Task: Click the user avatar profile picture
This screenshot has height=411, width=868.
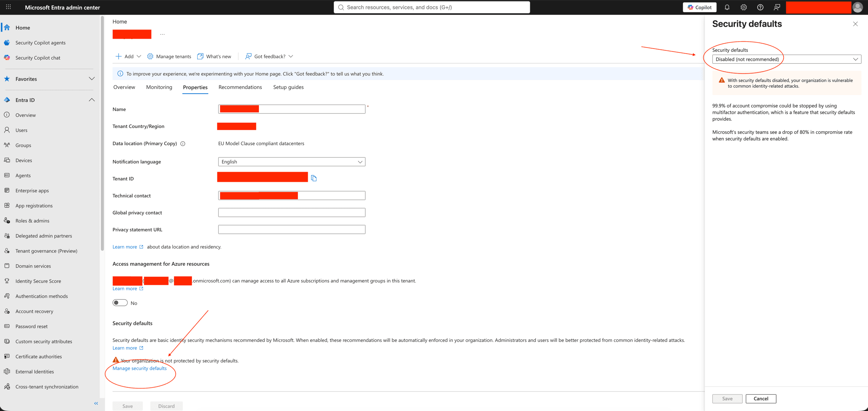Action: (x=858, y=7)
